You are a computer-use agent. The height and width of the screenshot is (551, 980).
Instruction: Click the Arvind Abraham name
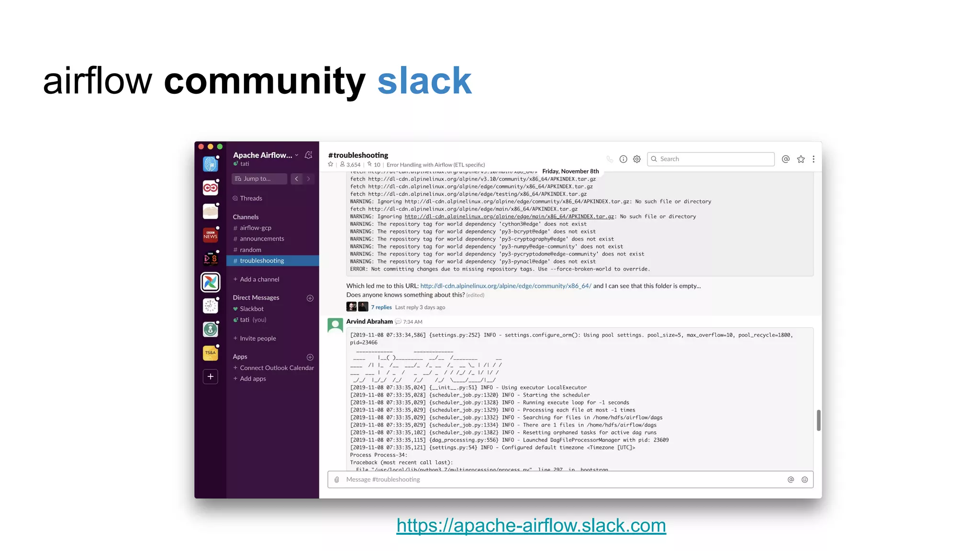tap(369, 321)
